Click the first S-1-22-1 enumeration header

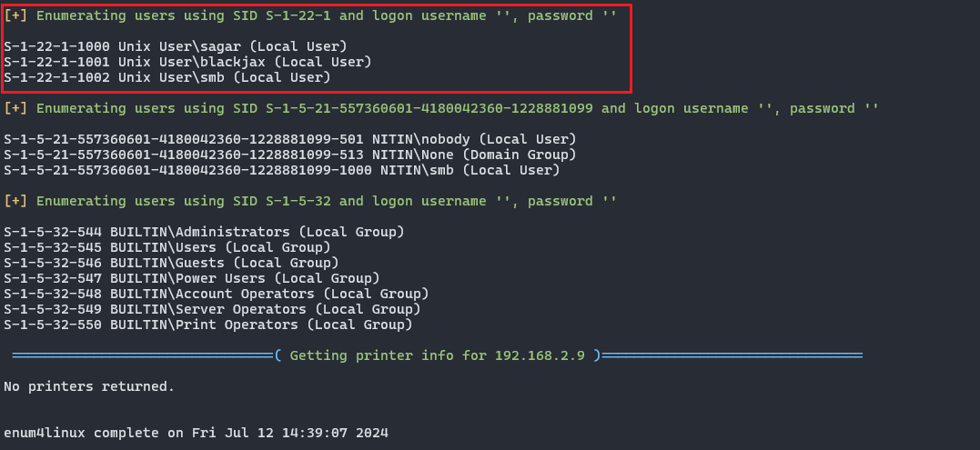(310, 15)
